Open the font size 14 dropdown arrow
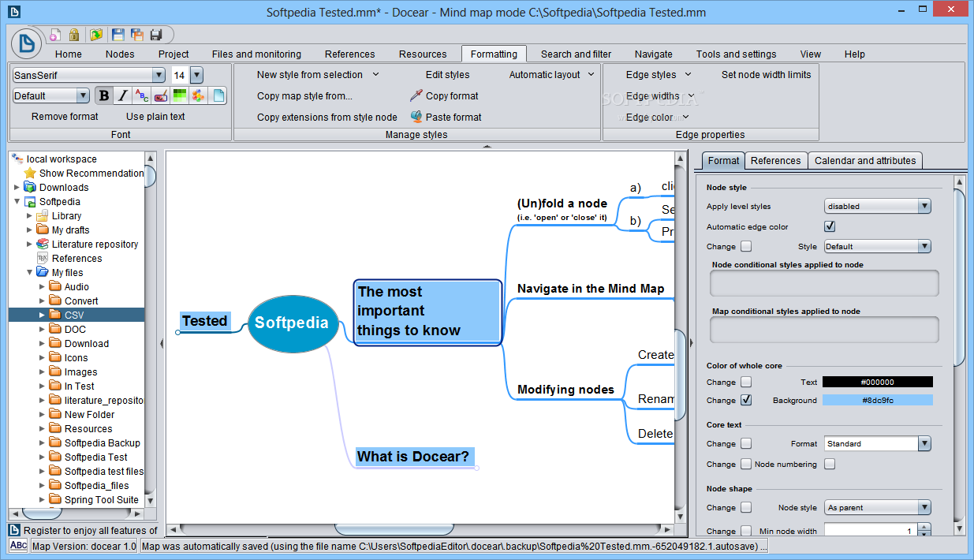Image resolution: width=974 pixels, height=560 pixels. 196,75
